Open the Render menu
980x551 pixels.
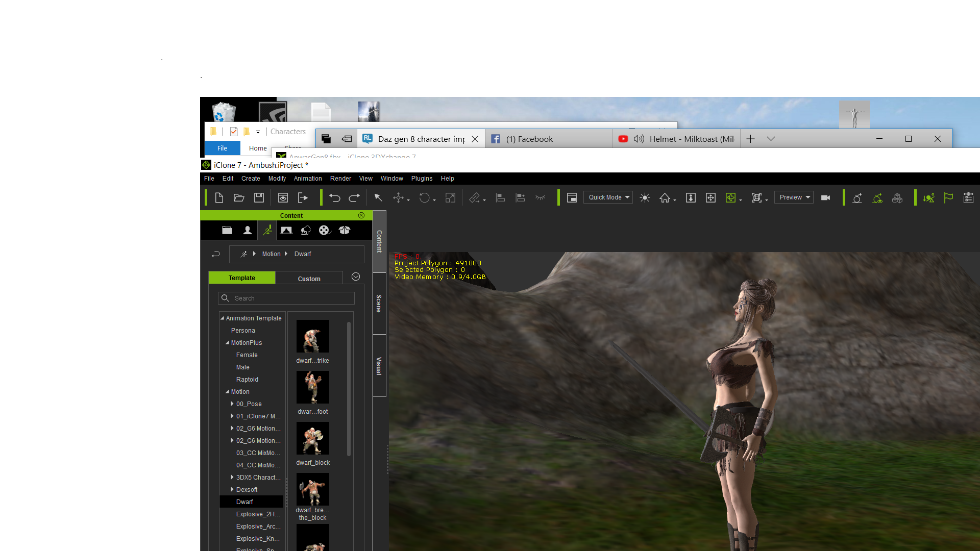click(340, 179)
